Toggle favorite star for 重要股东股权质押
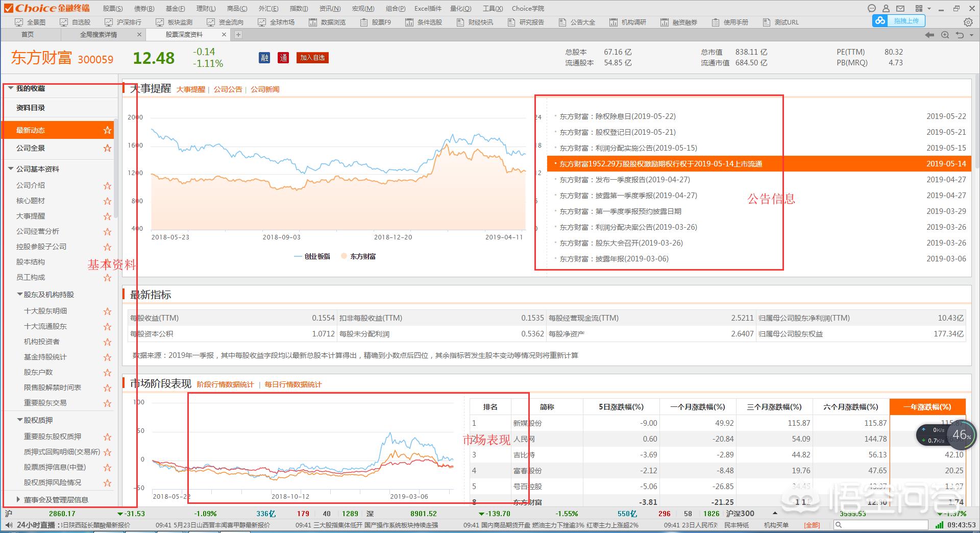 [x=107, y=437]
